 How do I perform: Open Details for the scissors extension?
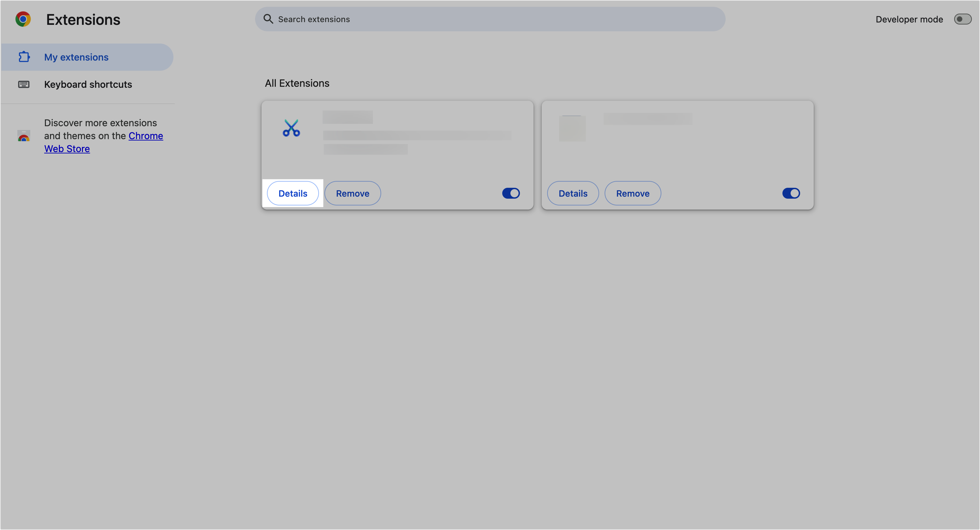(292, 193)
